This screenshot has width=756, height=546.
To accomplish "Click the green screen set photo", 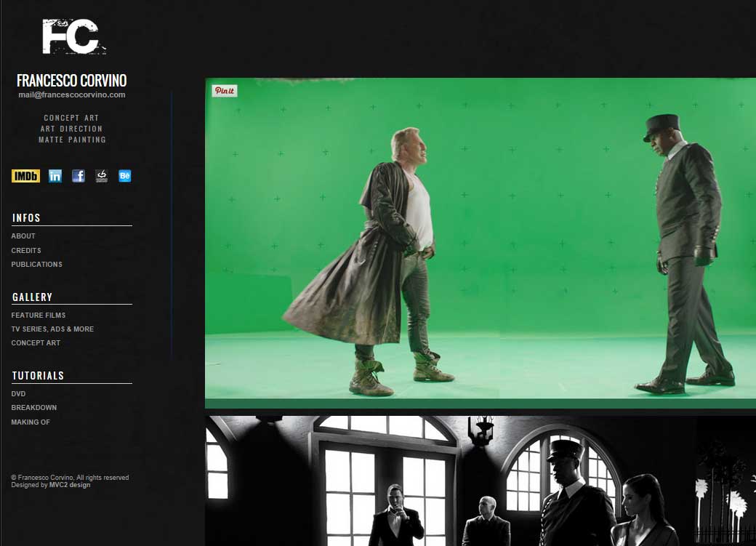I will click(x=480, y=240).
